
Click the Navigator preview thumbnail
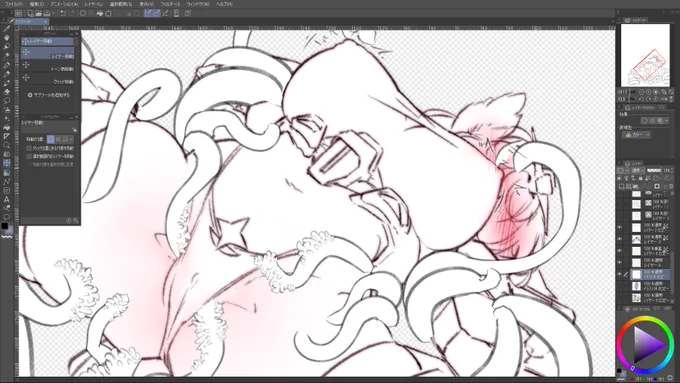tap(645, 55)
